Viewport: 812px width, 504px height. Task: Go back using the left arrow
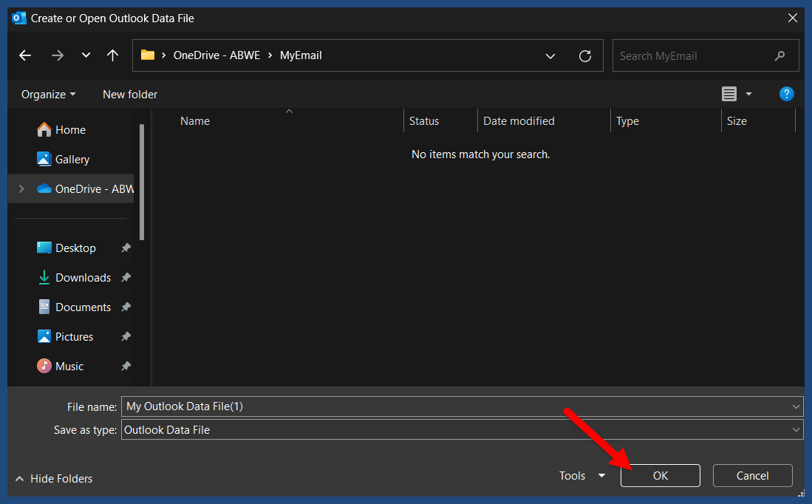point(25,55)
